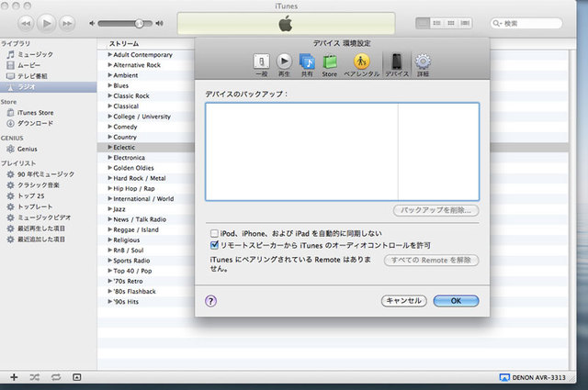Open the 共有 (Sharing) preferences icon
Screen dimensions: 588x390
pos(307,63)
